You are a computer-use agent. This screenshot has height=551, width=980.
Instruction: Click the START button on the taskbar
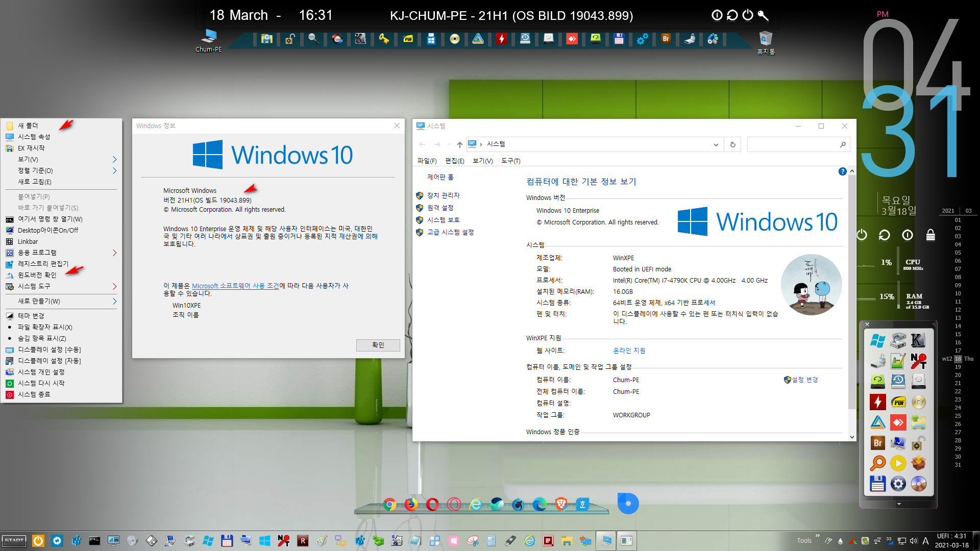14,540
